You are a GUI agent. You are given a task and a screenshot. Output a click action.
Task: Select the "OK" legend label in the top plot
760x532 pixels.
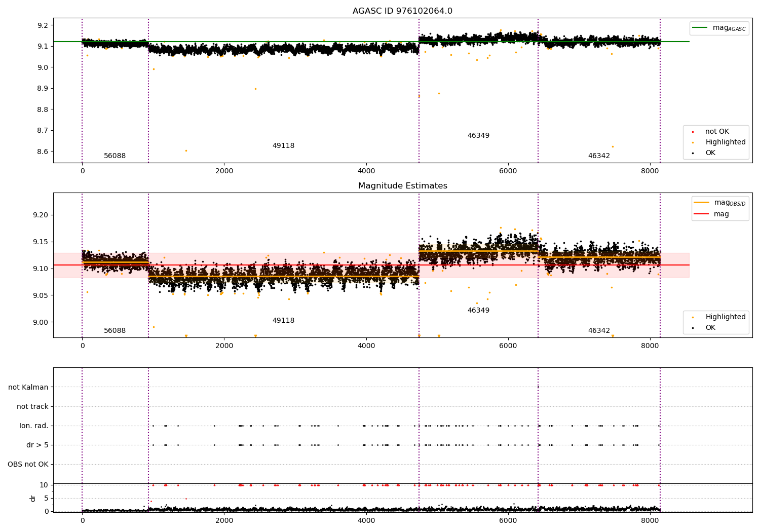(710, 153)
